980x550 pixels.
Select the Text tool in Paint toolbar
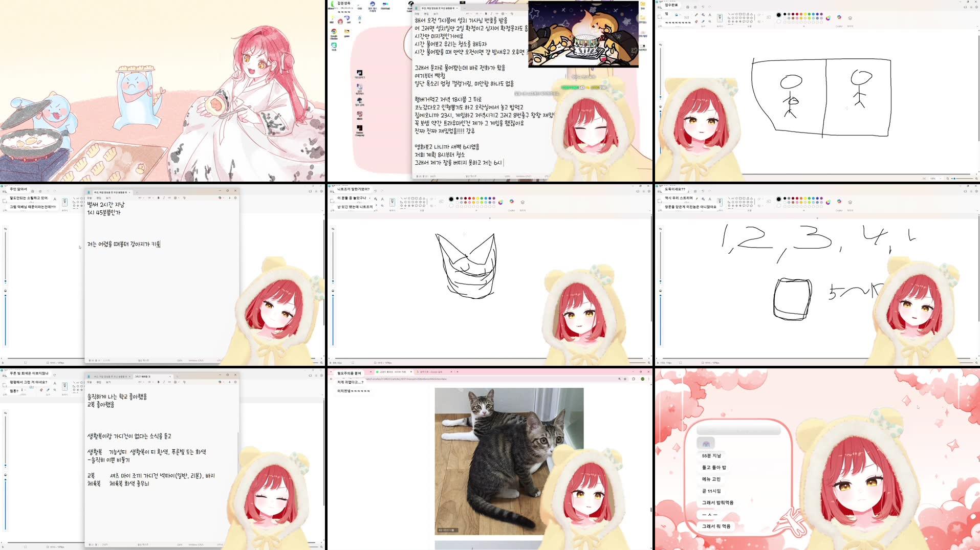tap(710, 15)
